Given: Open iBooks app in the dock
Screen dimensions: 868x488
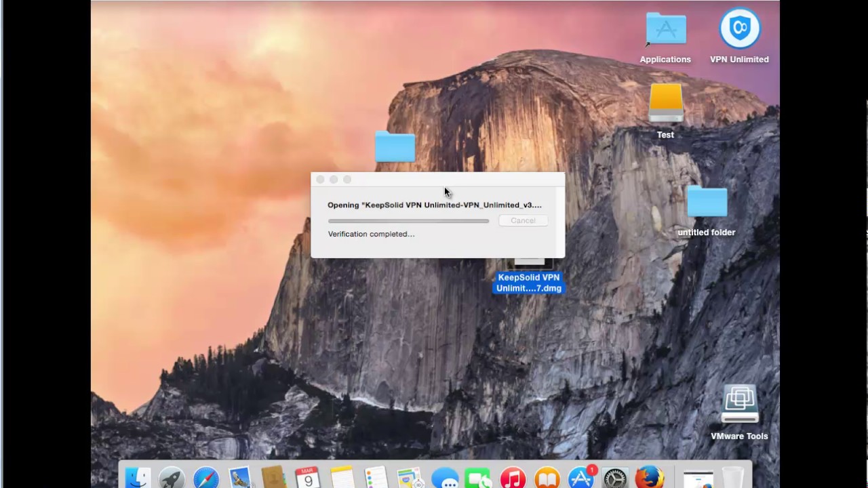Looking at the screenshot, I should pyautogui.click(x=547, y=479).
